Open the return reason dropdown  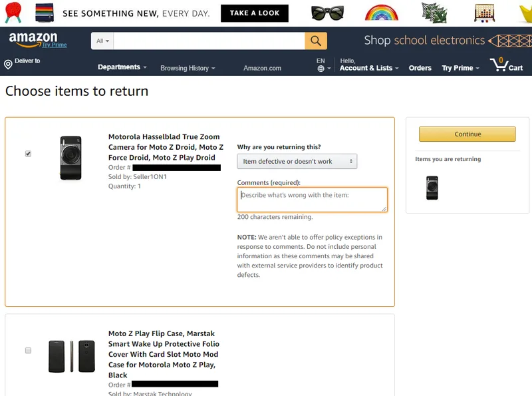pyautogui.click(x=297, y=161)
